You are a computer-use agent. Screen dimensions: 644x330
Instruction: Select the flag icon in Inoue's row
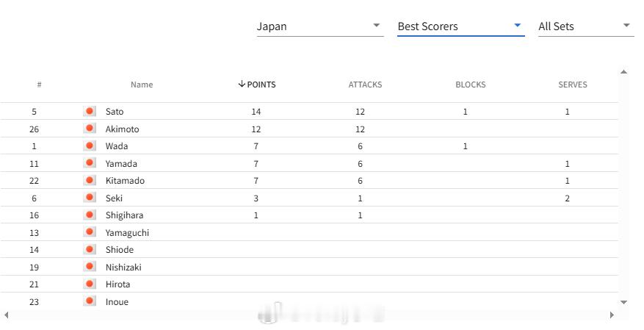(x=90, y=301)
